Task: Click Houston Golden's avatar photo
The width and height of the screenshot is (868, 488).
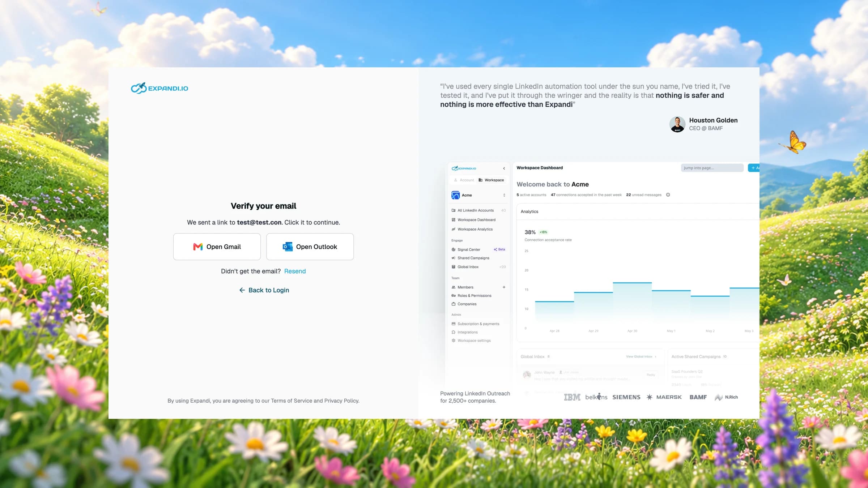Action: (x=677, y=124)
